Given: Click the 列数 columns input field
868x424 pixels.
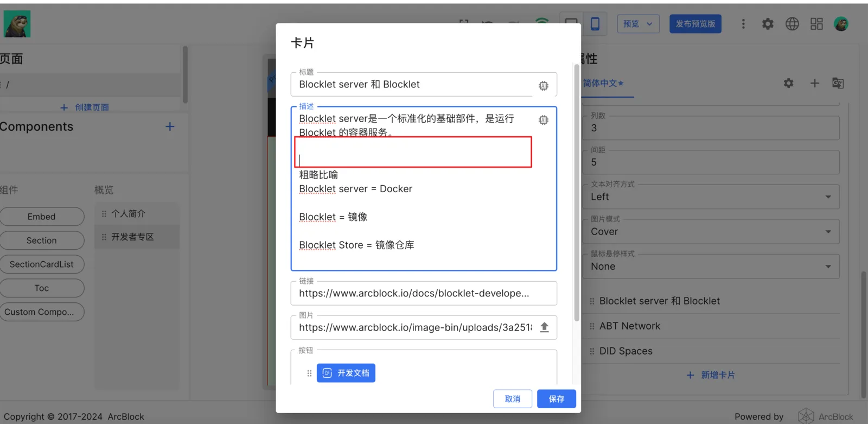Looking at the screenshot, I should [x=711, y=128].
